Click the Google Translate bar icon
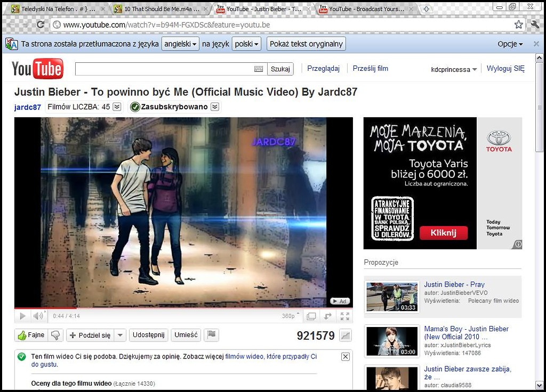546x392 pixels. pos(12,44)
